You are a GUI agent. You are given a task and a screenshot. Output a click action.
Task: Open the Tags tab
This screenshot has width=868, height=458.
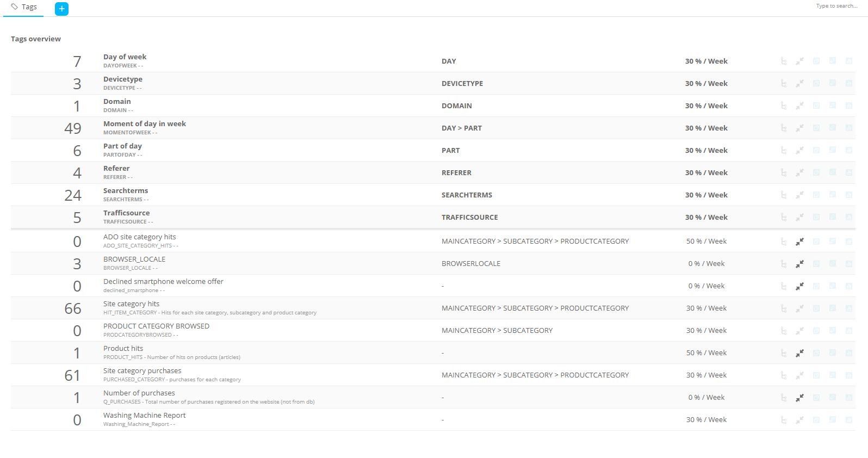24,7
